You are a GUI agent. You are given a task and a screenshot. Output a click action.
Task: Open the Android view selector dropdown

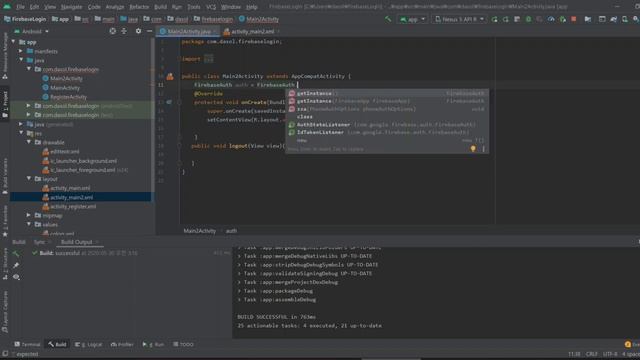pyautogui.click(x=32, y=31)
